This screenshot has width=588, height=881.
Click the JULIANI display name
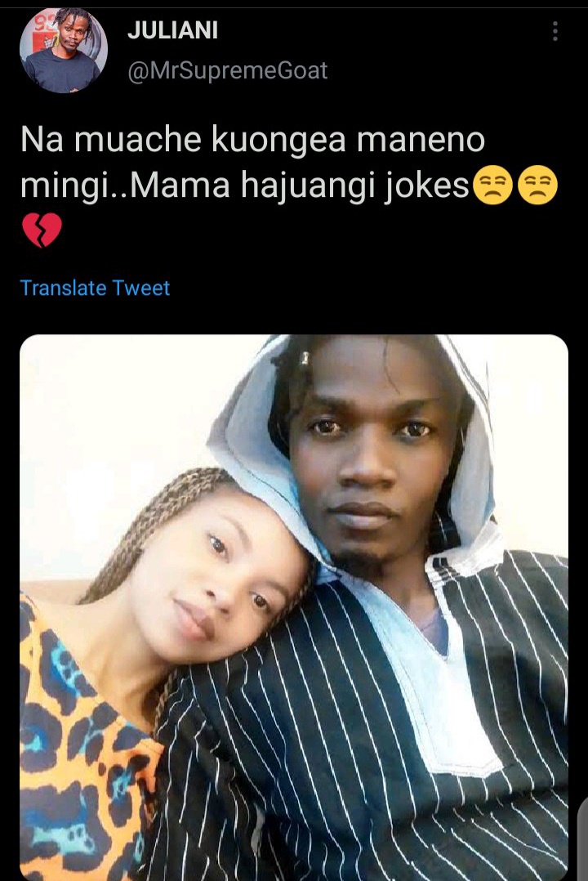(x=173, y=31)
